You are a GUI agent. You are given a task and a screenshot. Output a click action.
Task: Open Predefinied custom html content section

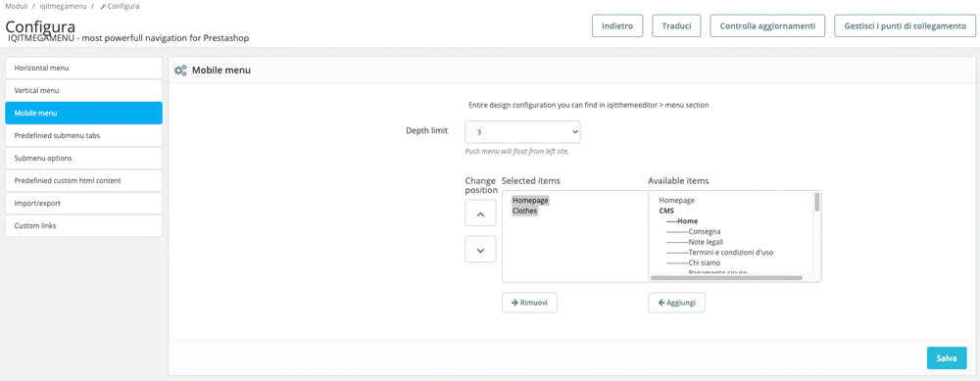click(x=83, y=180)
